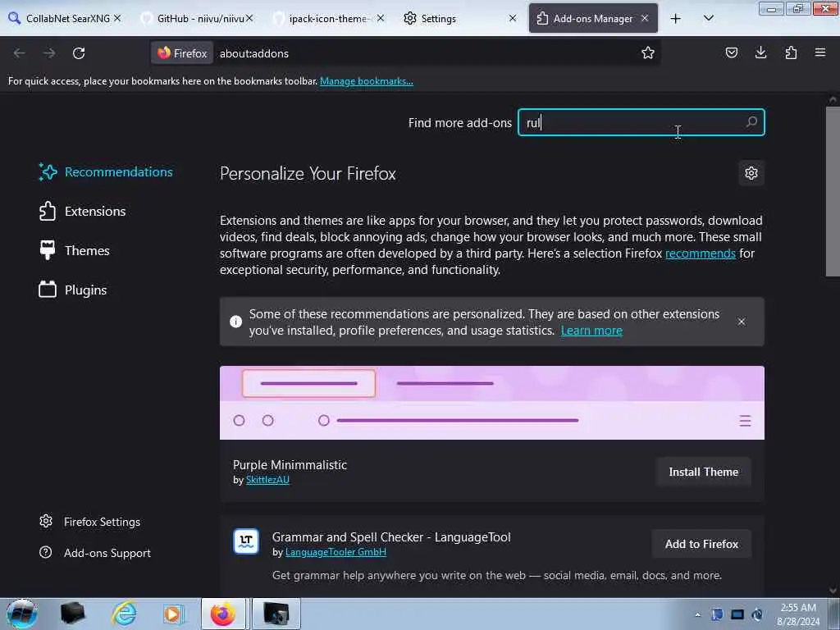Close the CollabNet SearXNG tab

tap(117, 18)
